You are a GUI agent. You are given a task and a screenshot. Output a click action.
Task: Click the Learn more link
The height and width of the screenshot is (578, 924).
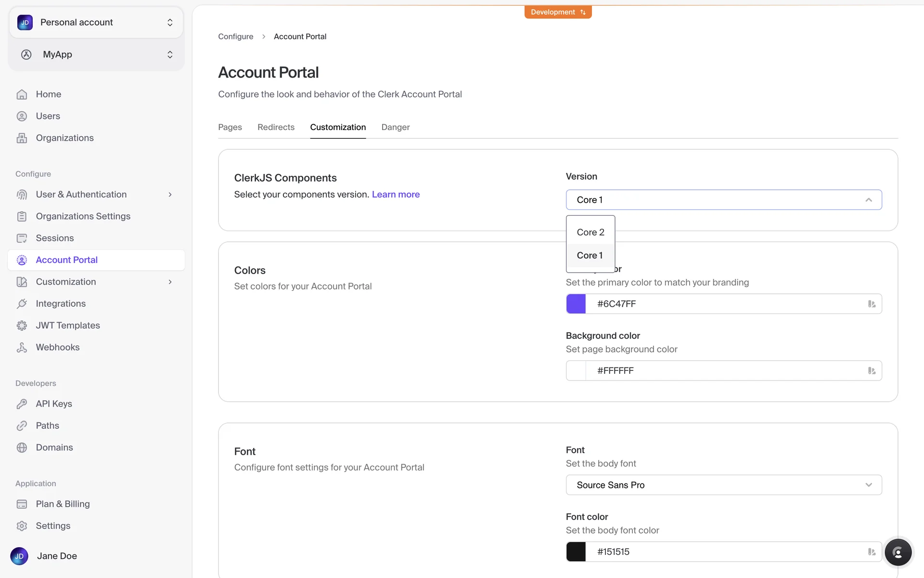point(396,195)
